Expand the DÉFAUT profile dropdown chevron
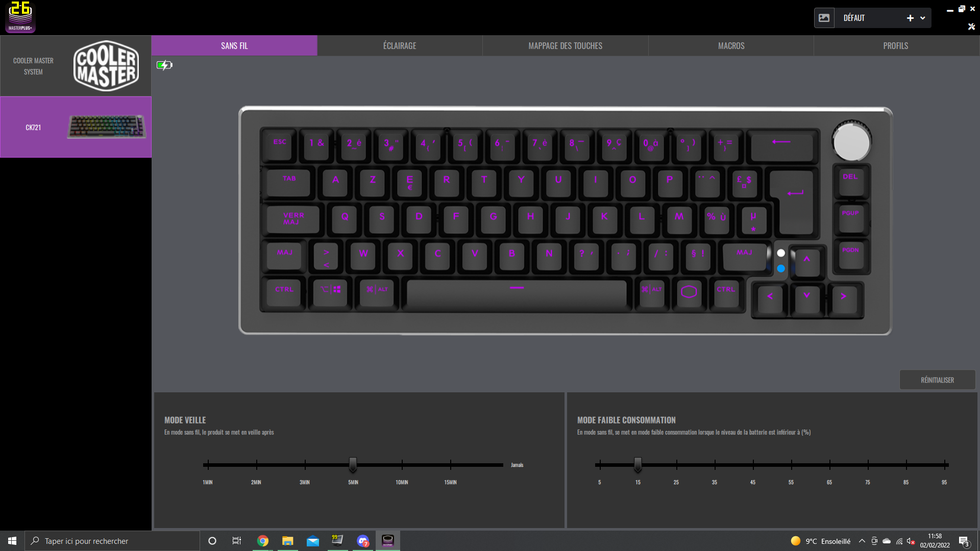 (x=923, y=18)
